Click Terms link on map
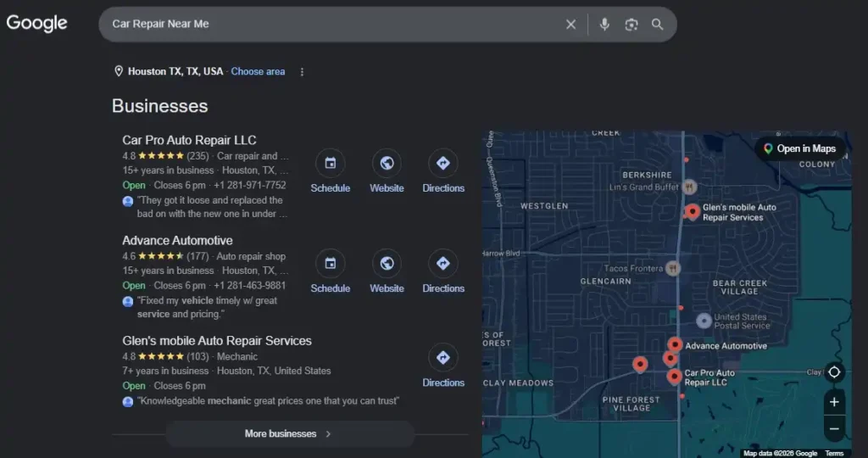This screenshot has width=868, height=458. pos(834,454)
